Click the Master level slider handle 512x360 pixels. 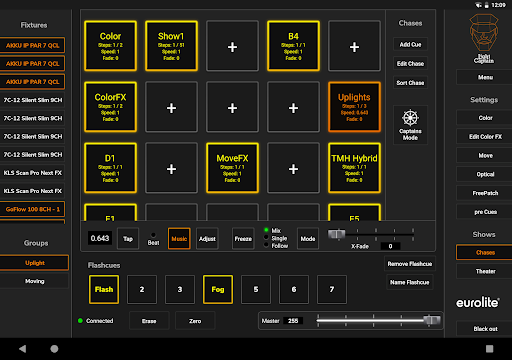[432, 320]
